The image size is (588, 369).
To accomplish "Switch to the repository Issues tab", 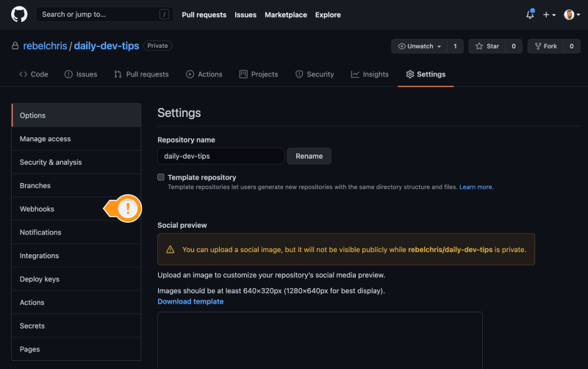I will click(x=81, y=74).
